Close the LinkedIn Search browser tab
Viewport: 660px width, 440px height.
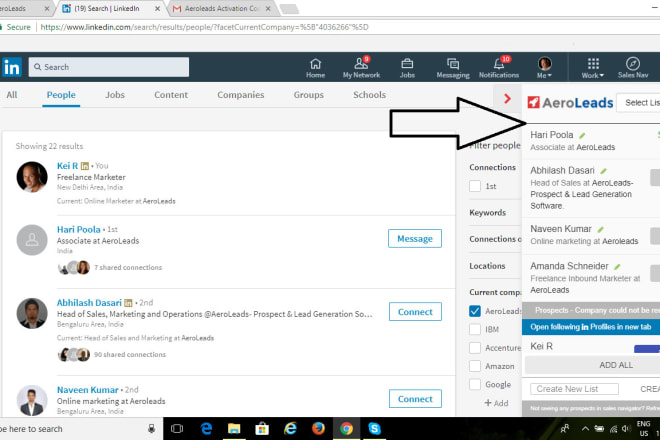[x=157, y=8]
